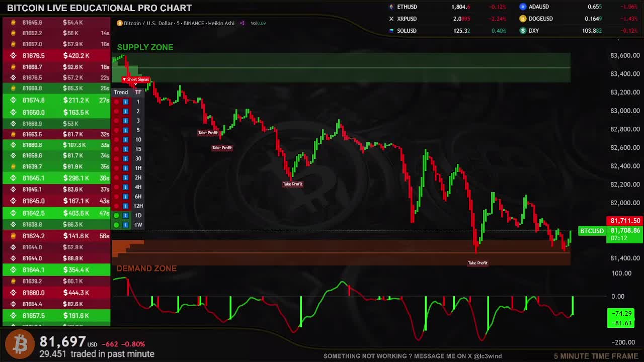Click the large Bitcoin logo at bottom left
This screenshot has width=644, height=362.
[x=20, y=344]
